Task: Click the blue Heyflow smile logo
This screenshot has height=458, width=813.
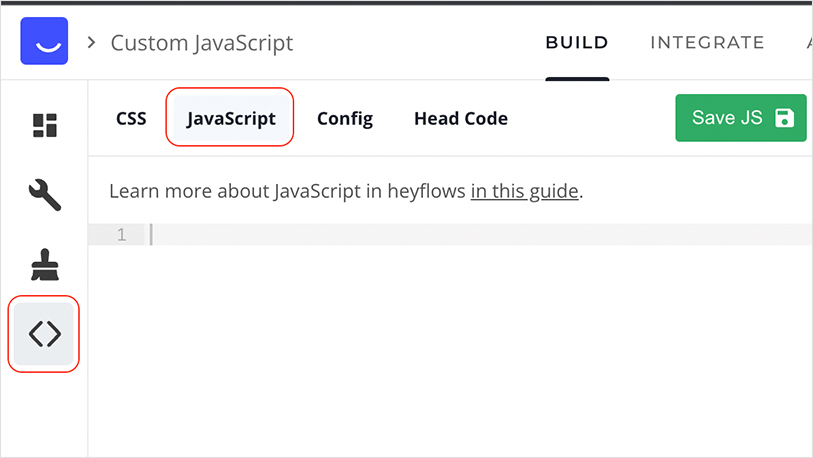Action: click(x=44, y=41)
